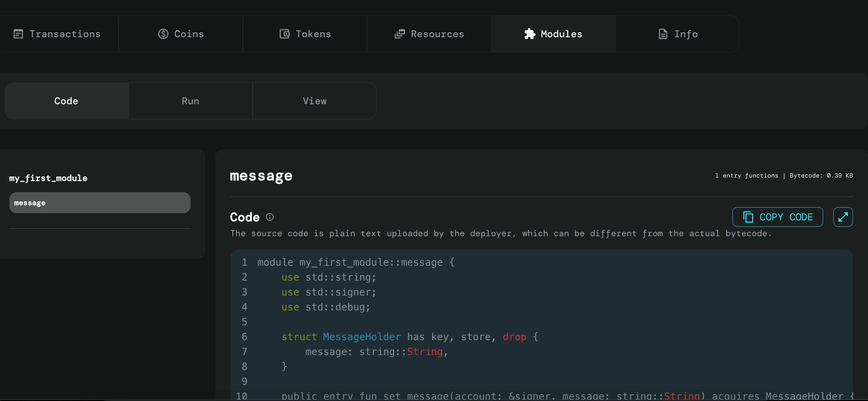Click the Coins dollar icon

(163, 34)
